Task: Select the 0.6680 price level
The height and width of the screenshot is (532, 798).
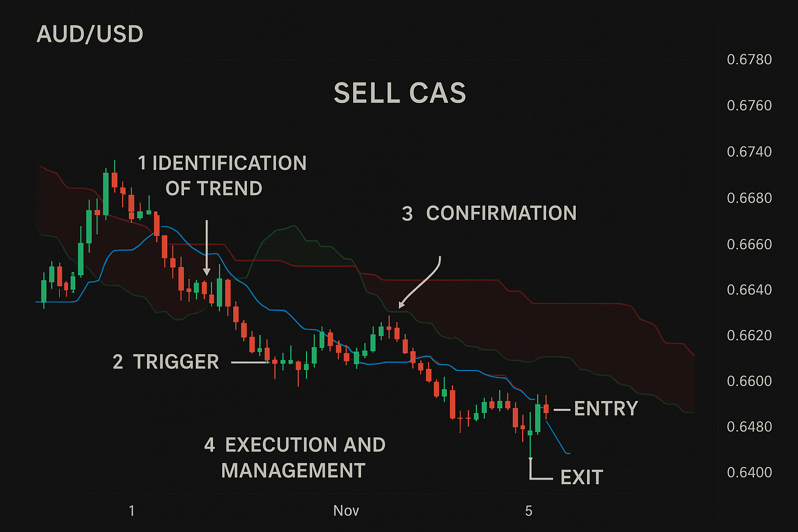Action: point(749,198)
